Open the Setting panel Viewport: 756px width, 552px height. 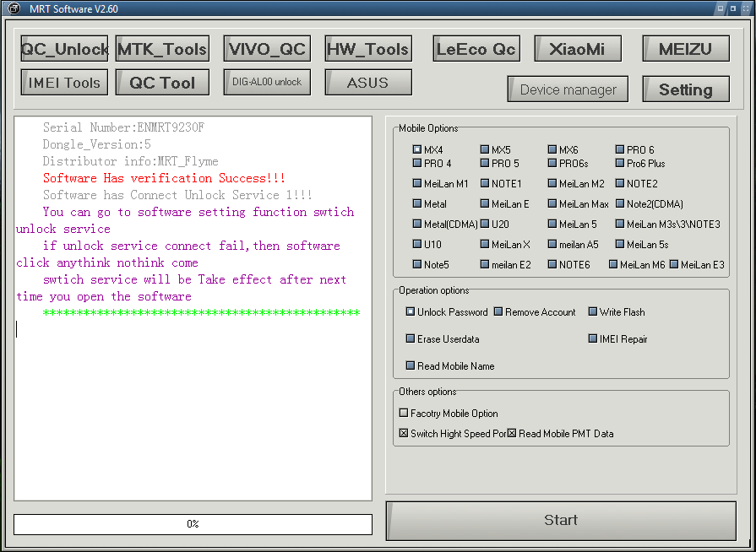[686, 89]
